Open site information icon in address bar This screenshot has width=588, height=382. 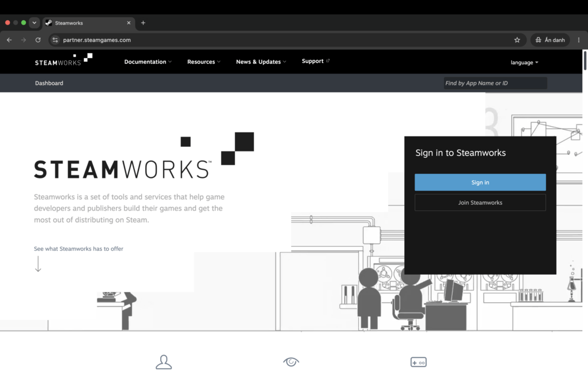(55, 40)
